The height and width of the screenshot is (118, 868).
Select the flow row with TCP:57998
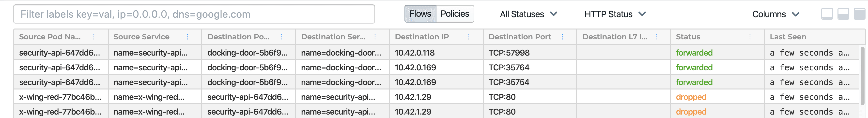click(x=436, y=53)
